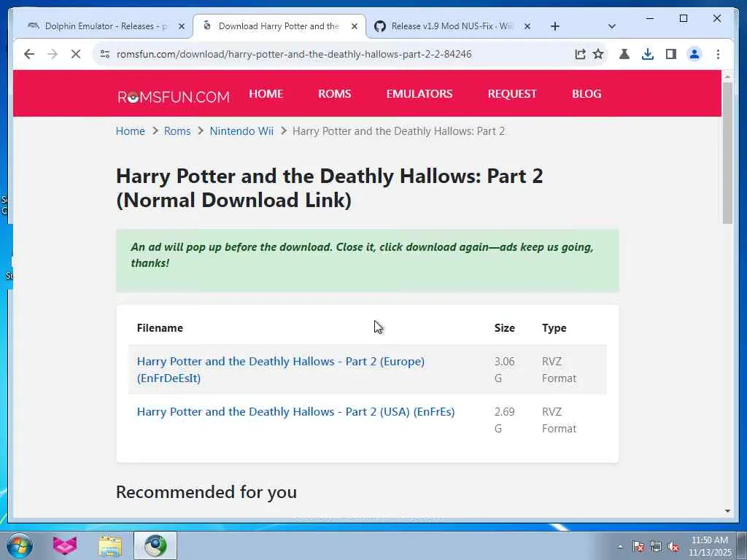Open Windows Explorer from the taskbar
747x560 pixels.
pos(110,545)
